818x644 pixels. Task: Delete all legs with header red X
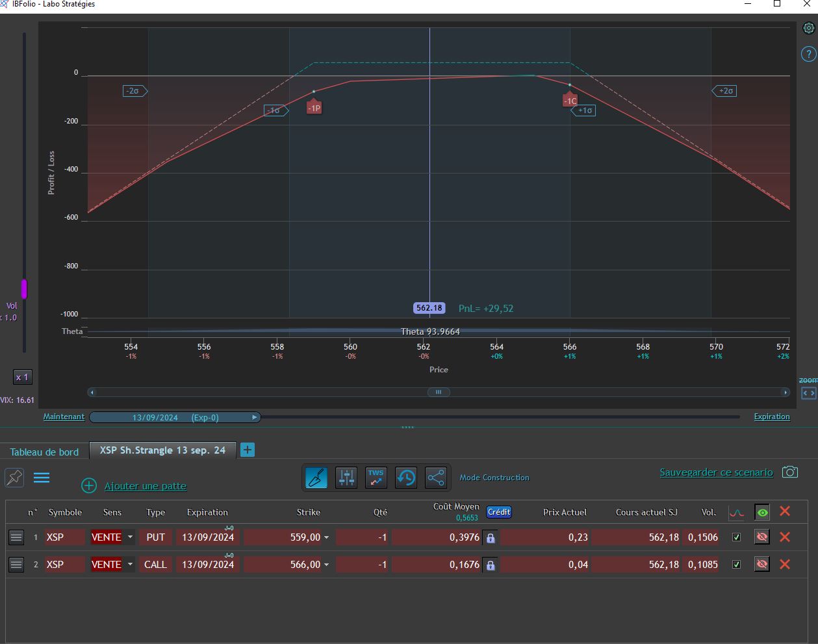785,511
